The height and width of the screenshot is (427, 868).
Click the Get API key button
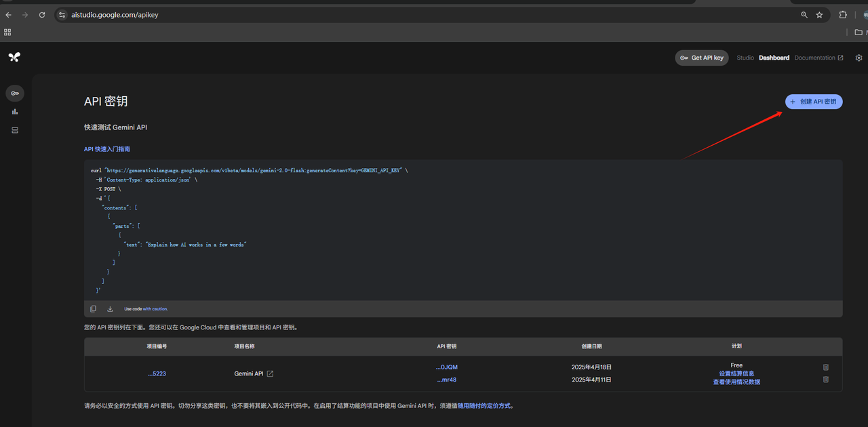[702, 58]
